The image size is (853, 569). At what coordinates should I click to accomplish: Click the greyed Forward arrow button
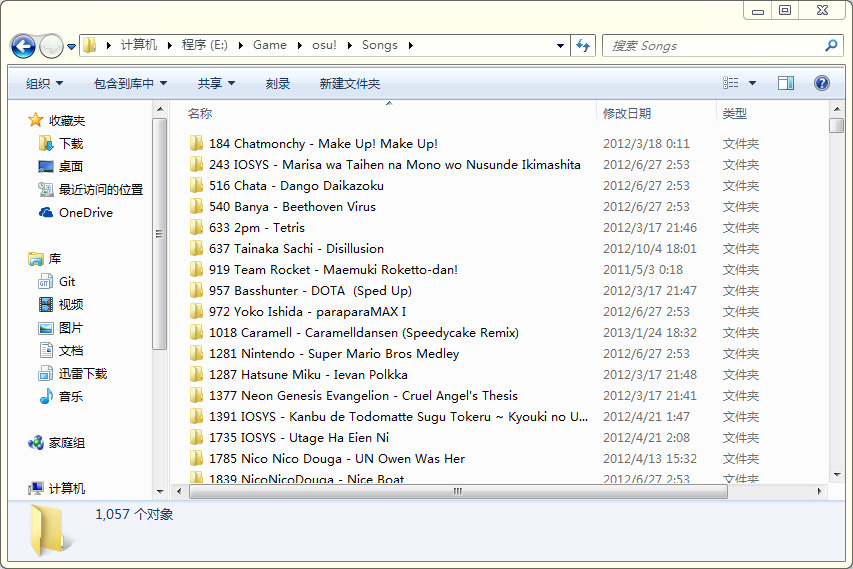pos(52,46)
